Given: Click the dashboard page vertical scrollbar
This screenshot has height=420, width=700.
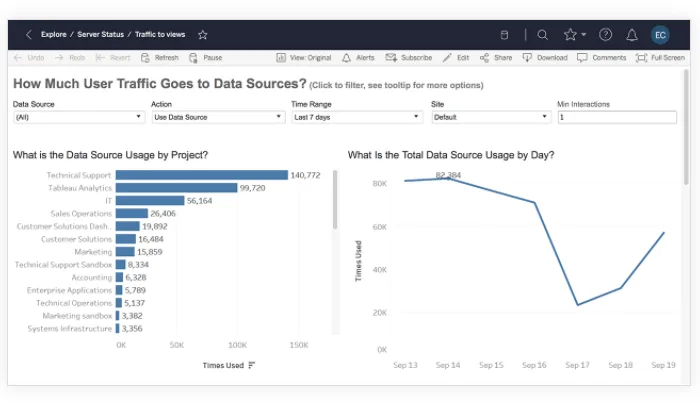Looking at the screenshot, I should click(x=687, y=127).
